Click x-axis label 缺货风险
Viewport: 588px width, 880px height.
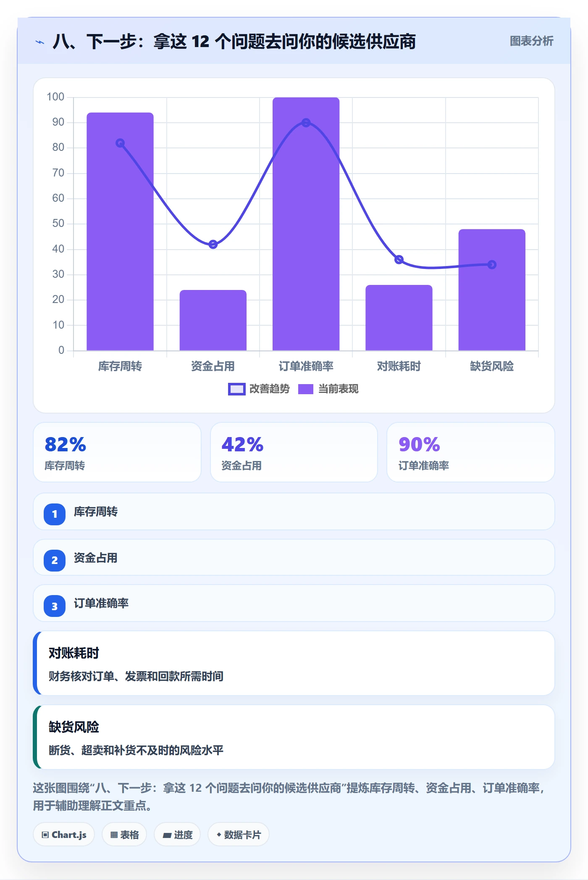click(492, 366)
